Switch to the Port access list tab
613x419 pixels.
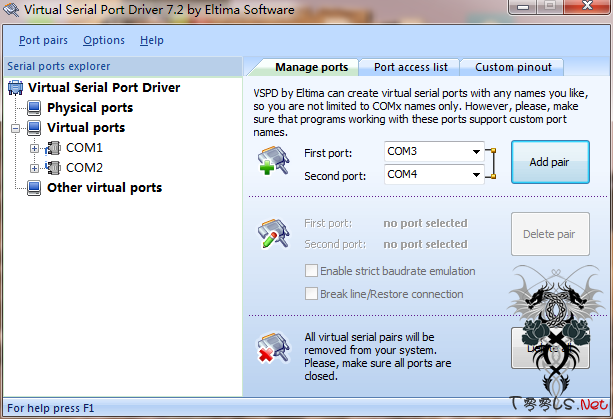click(410, 68)
